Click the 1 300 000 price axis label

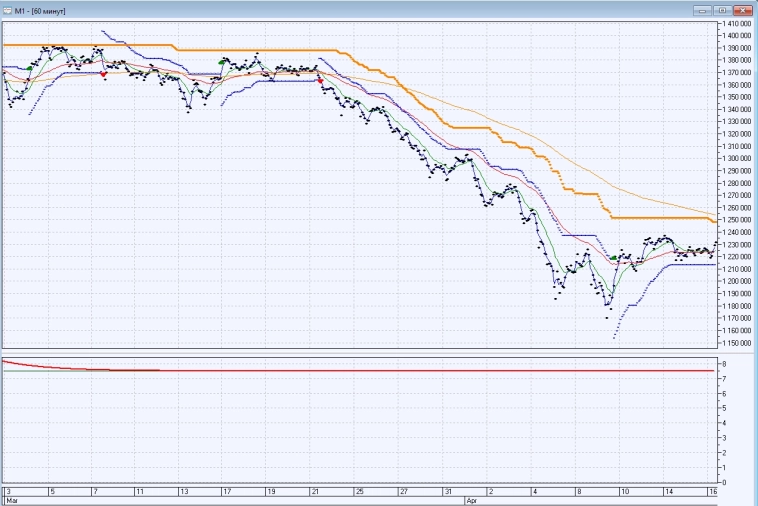pos(739,158)
